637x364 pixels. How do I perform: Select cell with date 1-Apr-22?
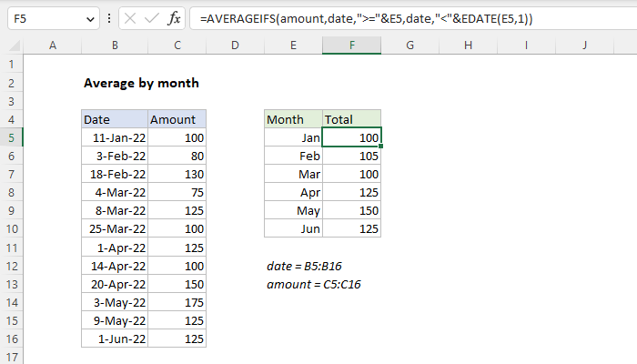(x=115, y=248)
